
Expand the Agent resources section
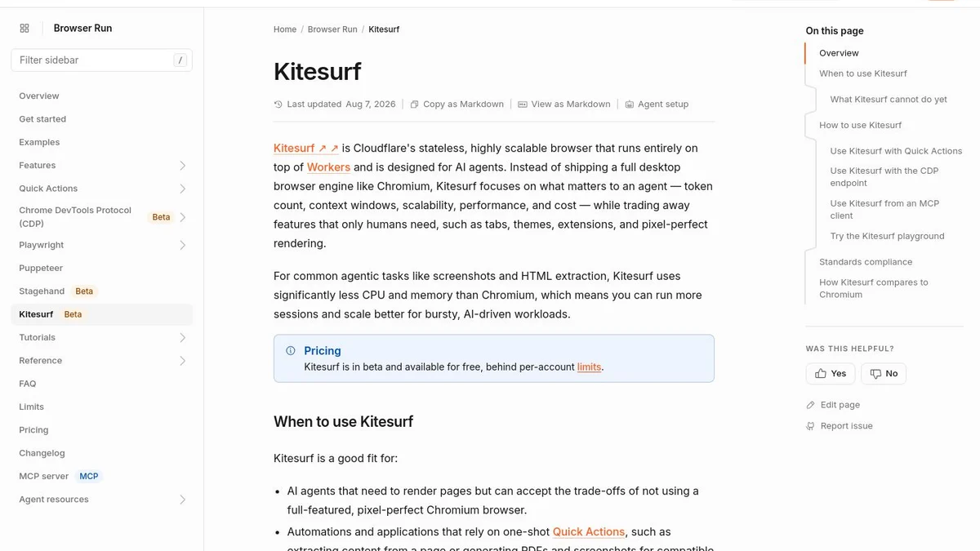point(183,500)
